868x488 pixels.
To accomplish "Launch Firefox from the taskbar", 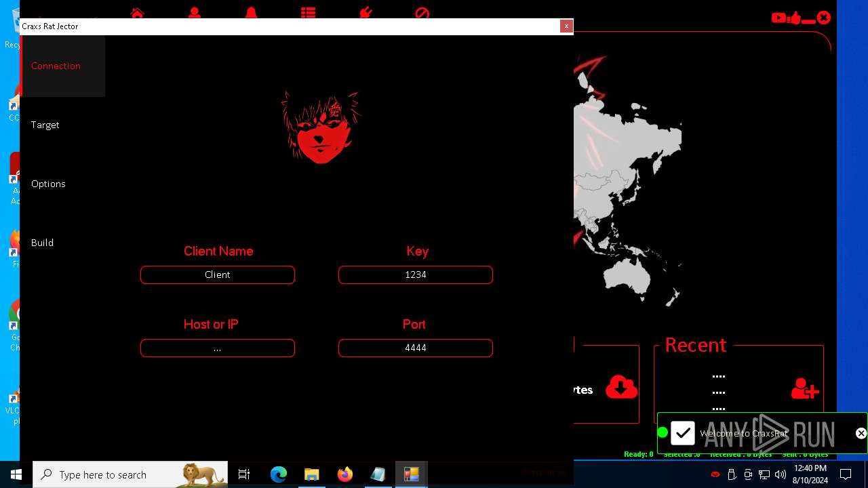I will (x=344, y=474).
